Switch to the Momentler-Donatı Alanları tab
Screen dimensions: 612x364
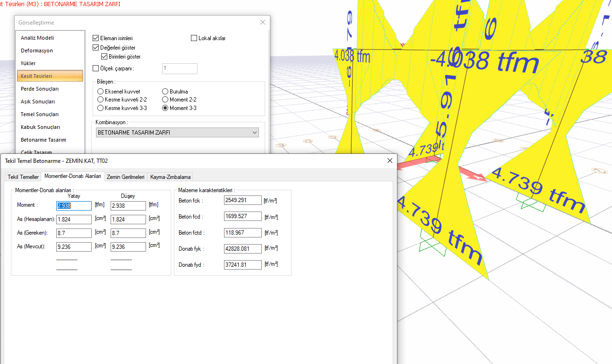73,176
